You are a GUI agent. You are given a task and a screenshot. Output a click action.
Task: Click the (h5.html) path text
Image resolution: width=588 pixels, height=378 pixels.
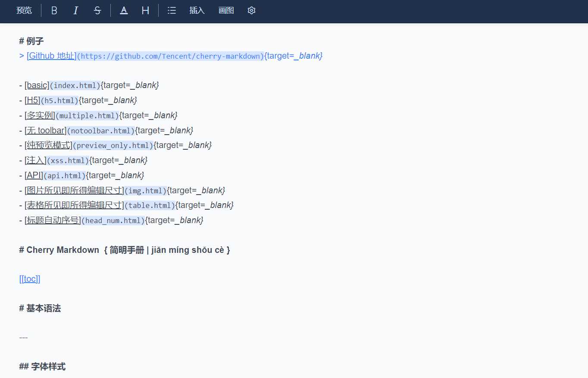click(59, 101)
